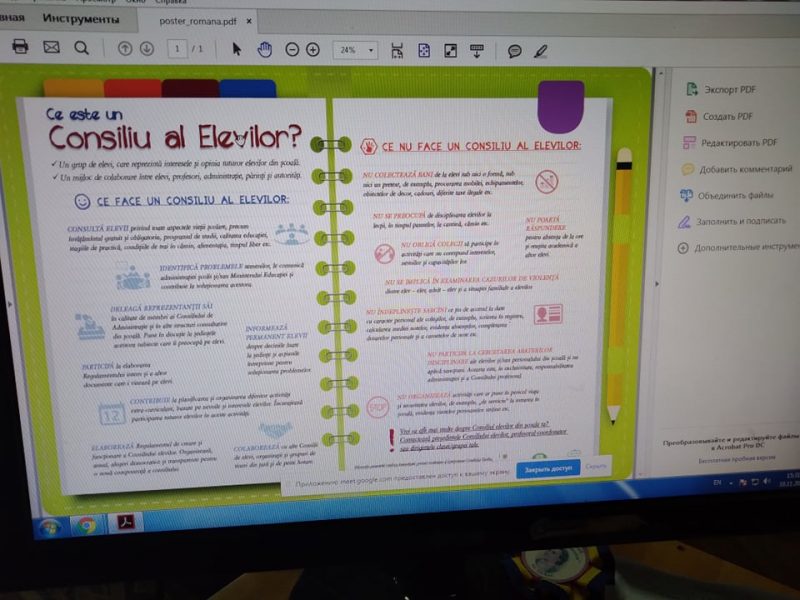Click the email envelope icon
The height and width of the screenshot is (600, 800).
pyautogui.click(x=51, y=47)
